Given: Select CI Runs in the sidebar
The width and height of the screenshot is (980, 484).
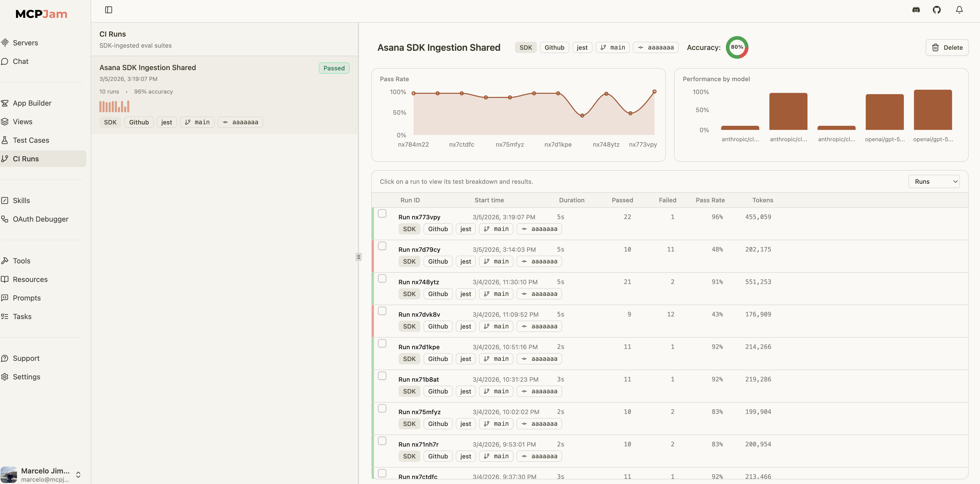Looking at the screenshot, I should (x=25, y=158).
